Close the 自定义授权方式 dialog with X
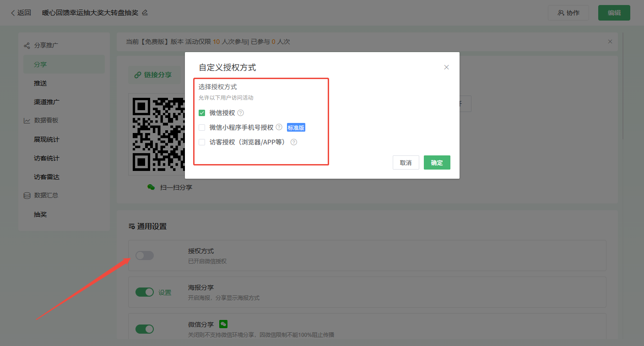 446,67
